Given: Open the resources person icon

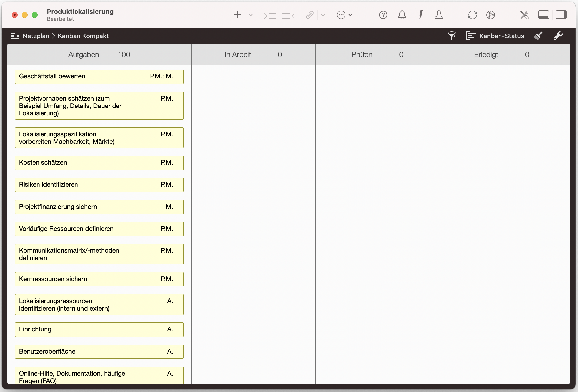Looking at the screenshot, I should pos(439,15).
